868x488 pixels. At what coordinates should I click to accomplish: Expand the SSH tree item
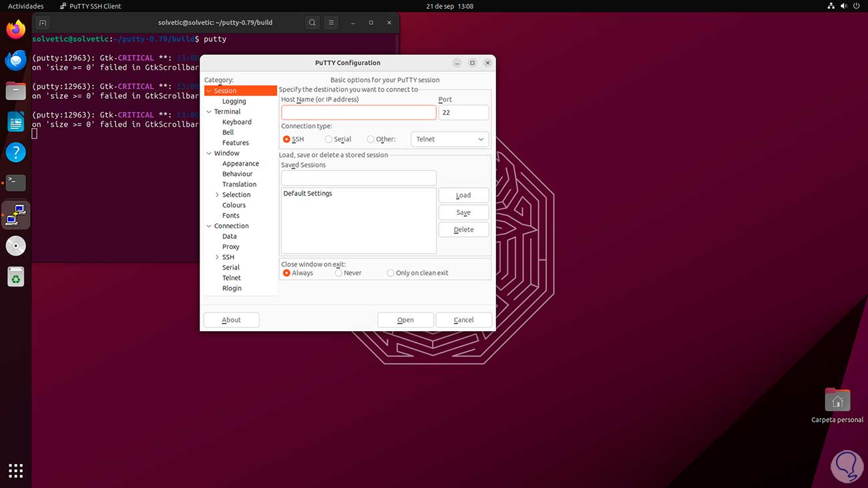tap(216, 257)
